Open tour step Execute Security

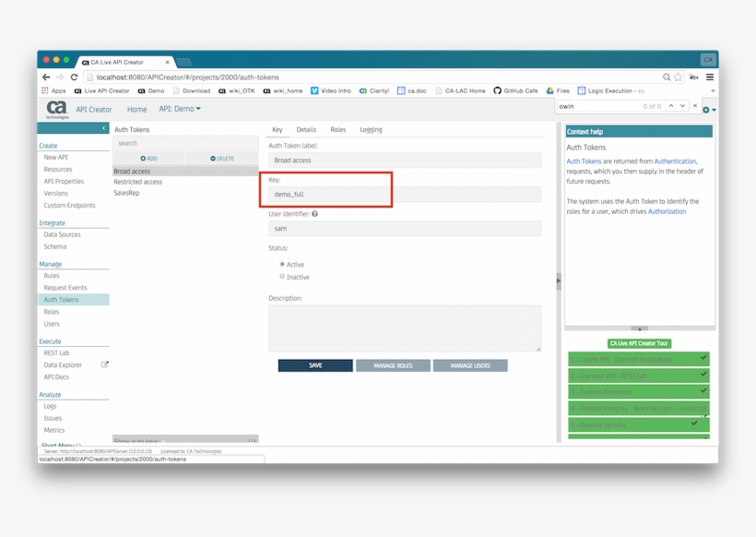639,425
